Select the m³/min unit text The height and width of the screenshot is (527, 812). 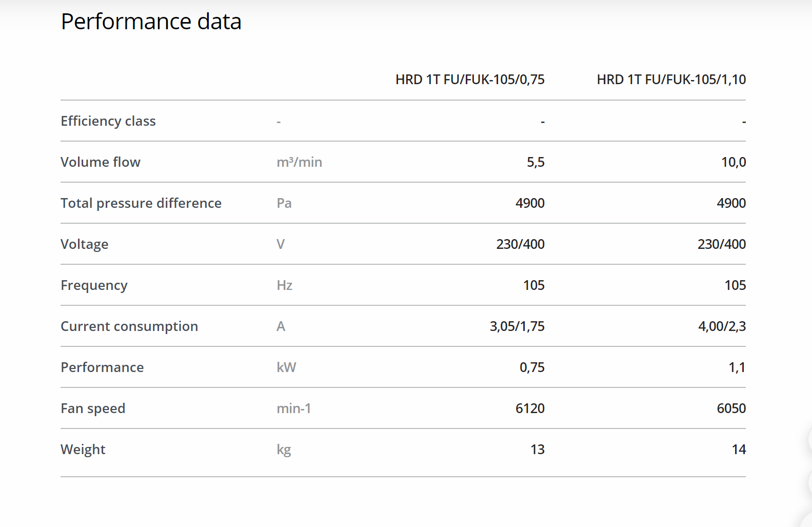click(299, 162)
